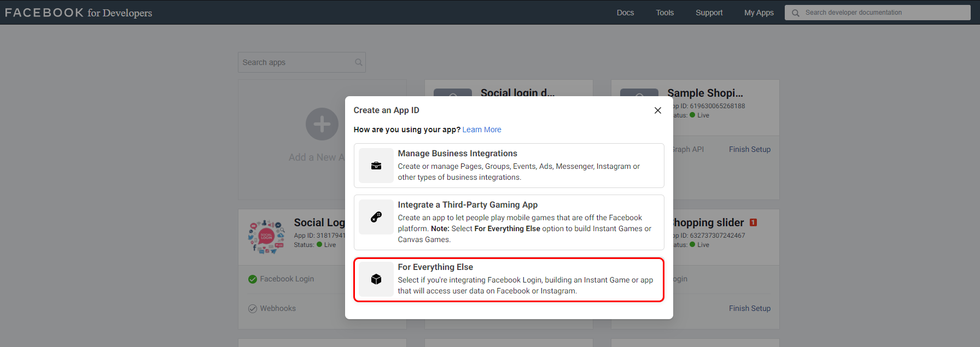Viewport: 980px width, 347px height.
Task: Click the Manage Business Integrations description text
Action: (518, 172)
